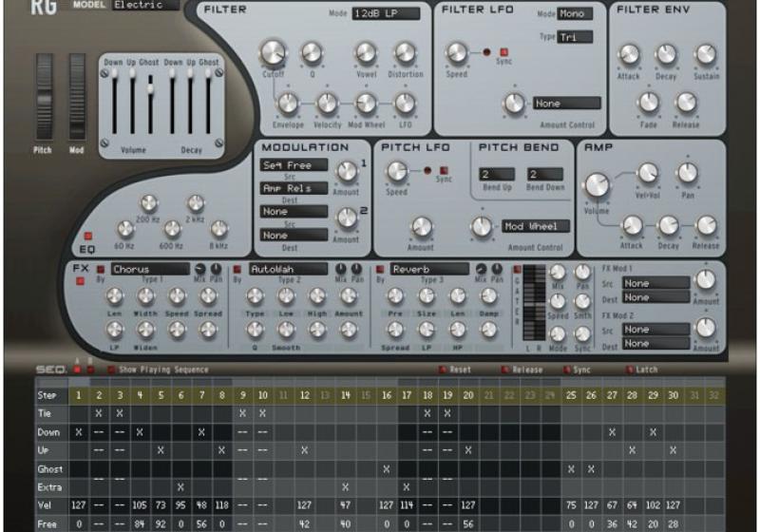Click the Tie cell for step 2

[x=99, y=413]
